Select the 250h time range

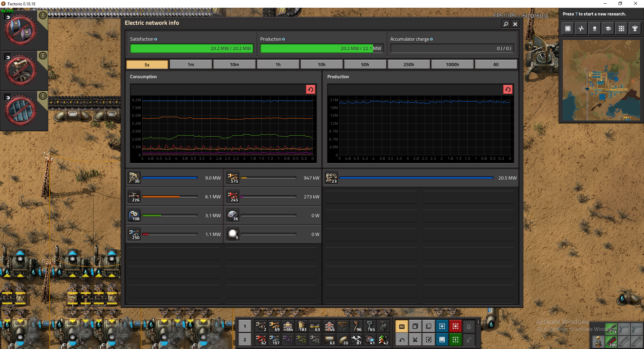[409, 64]
